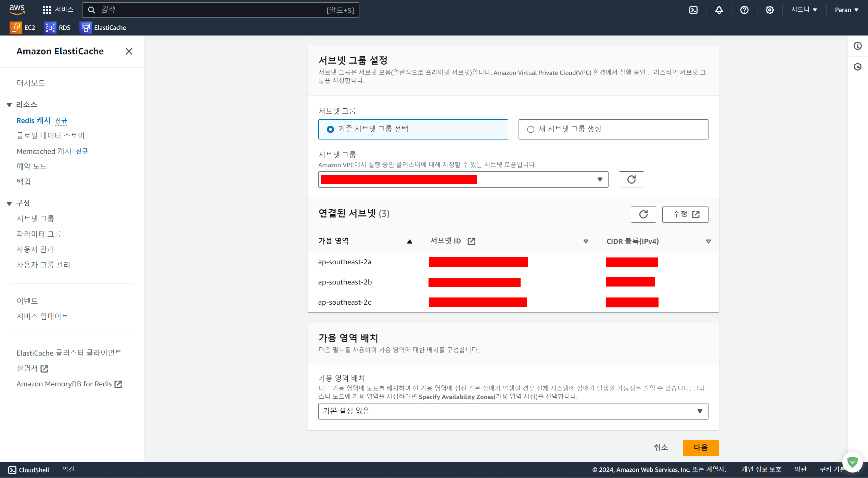Open 이벤트 in the sidebar
Viewport: 868px width, 478px height.
[x=27, y=301]
